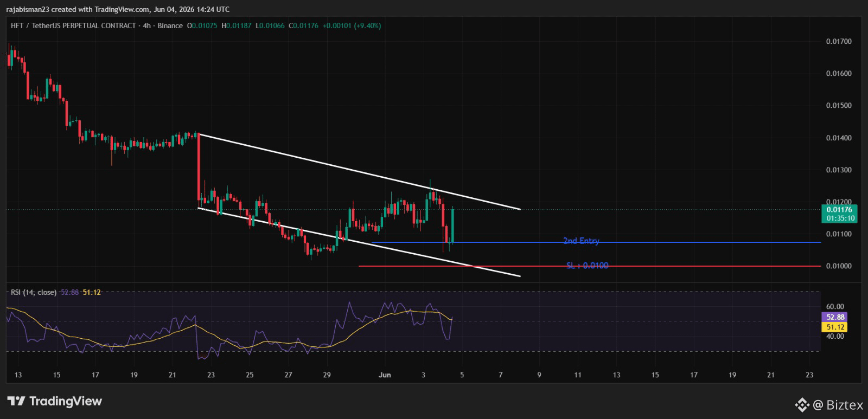Click the purple 52.88 RSI scale tag
The width and height of the screenshot is (868, 419).
click(834, 317)
